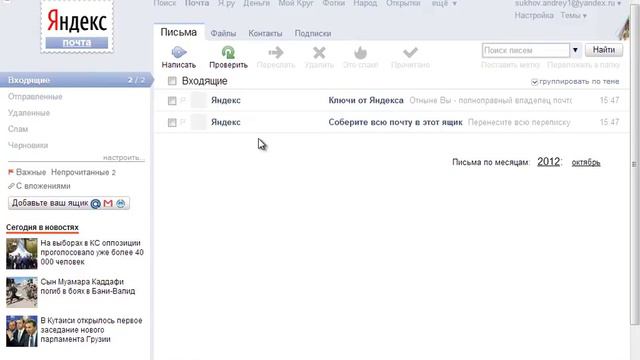This screenshot has width=640, height=360.
Task: Toggle the группировать по теме checkbox
Action: [534, 82]
